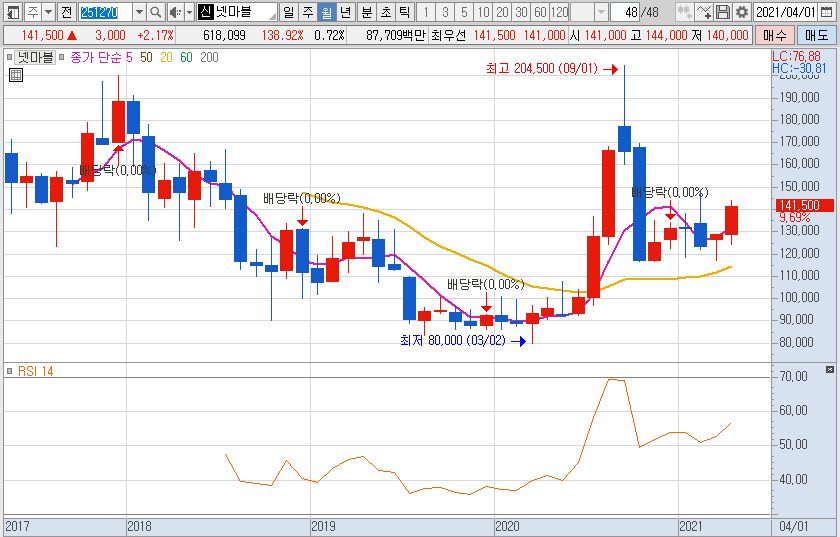The height and width of the screenshot is (537, 840).
Task: Switch chart to tick (틱) period
Action: click(x=405, y=12)
